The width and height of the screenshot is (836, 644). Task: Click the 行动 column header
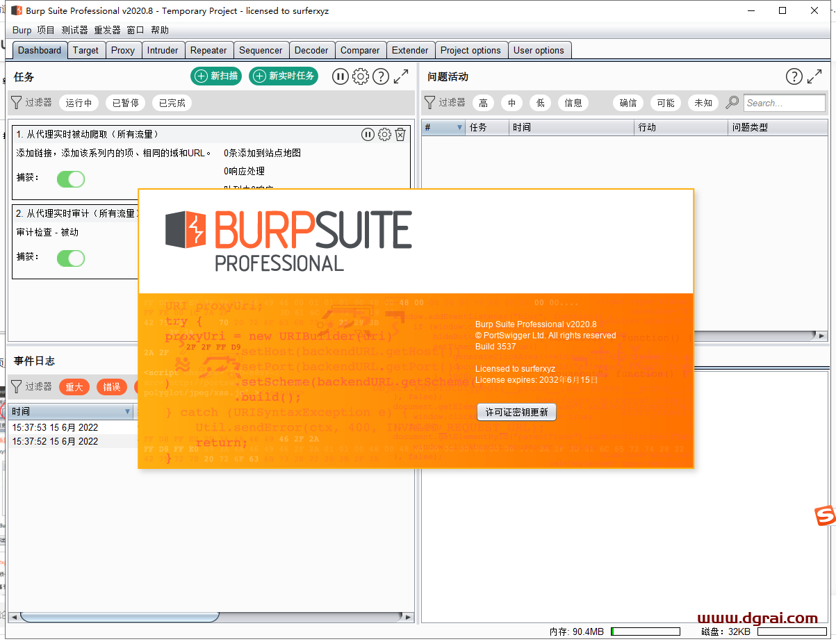pyautogui.click(x=681, y=128)
